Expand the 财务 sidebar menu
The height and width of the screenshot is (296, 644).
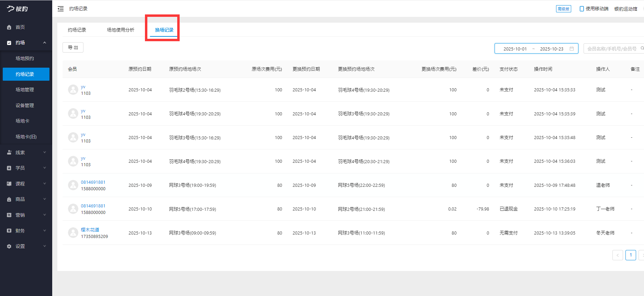pos(26,231)
